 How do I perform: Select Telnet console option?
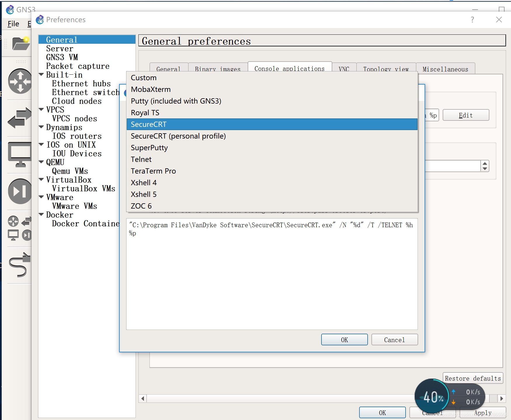[272, 159]
